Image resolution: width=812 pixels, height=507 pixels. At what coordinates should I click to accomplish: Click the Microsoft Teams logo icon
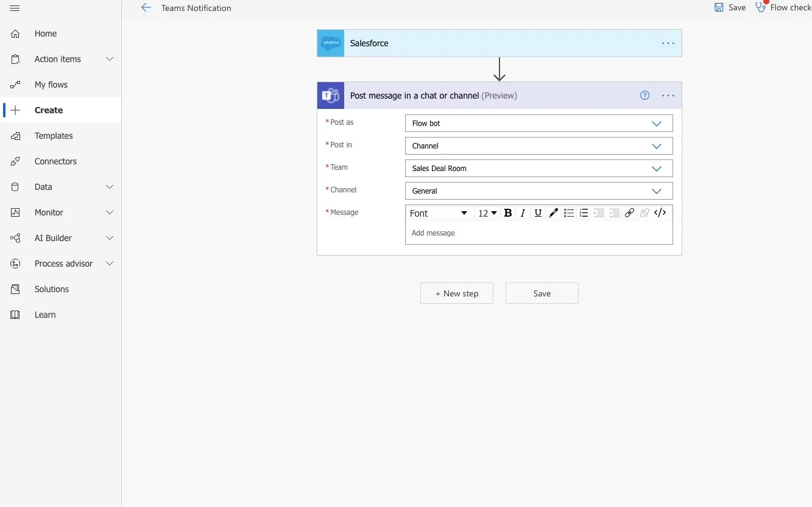coord(331,96)
